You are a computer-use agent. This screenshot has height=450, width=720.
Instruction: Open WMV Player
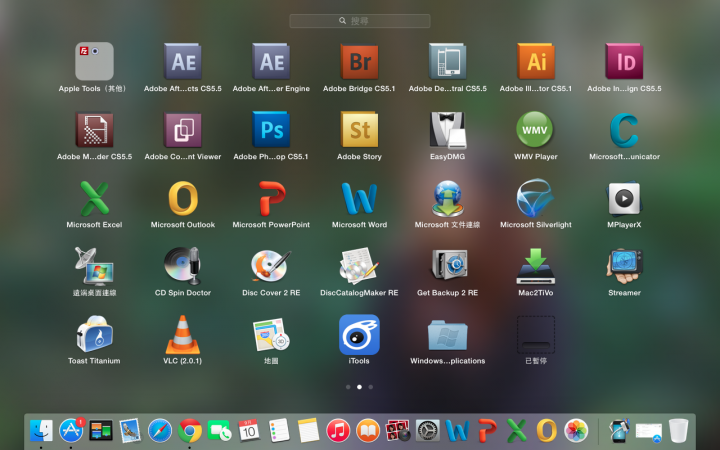[535, 129]
